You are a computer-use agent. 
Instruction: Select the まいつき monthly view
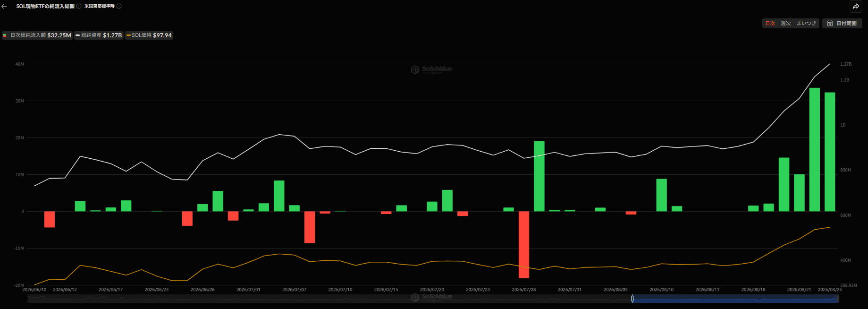point(806,23)
